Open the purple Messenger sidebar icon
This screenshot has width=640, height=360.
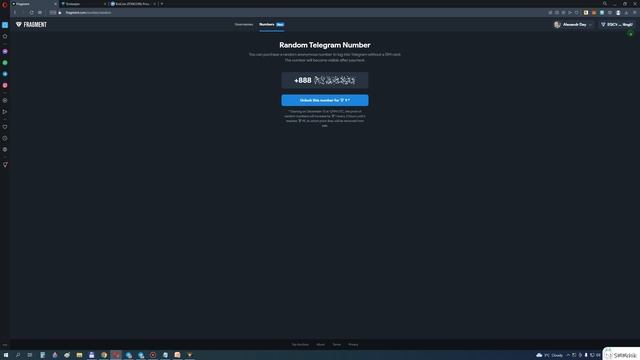click(x=5, y=51)
